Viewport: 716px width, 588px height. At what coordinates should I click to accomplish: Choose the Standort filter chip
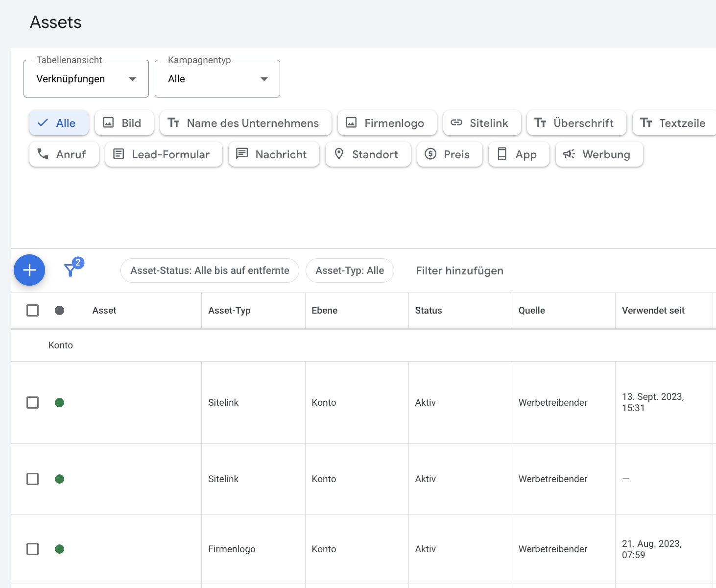[368, 154]
